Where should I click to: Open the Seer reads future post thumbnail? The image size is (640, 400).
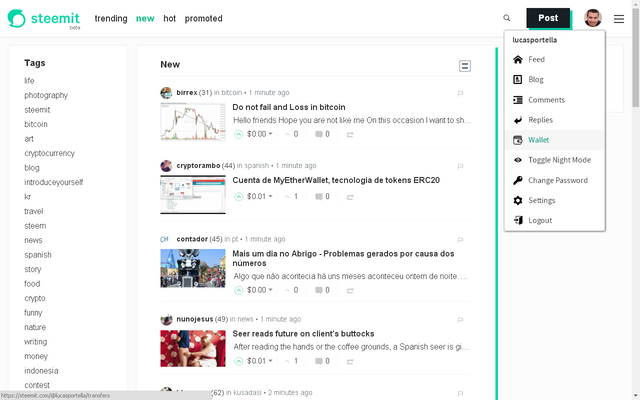click(x=193, y=348)
